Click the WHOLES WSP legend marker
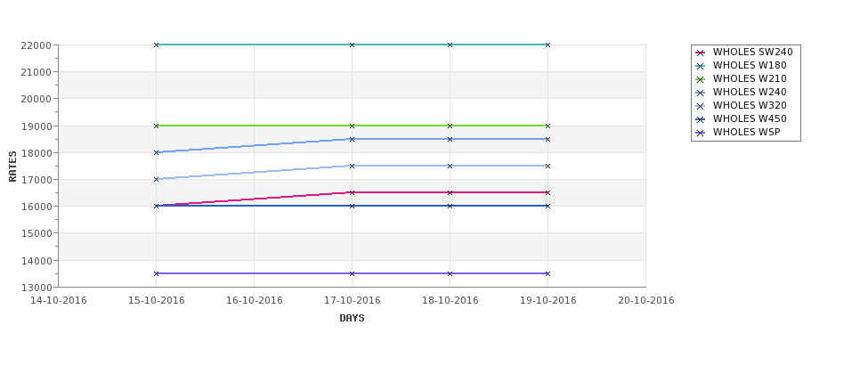The image size is (868, 382). [x=701, y=133]
